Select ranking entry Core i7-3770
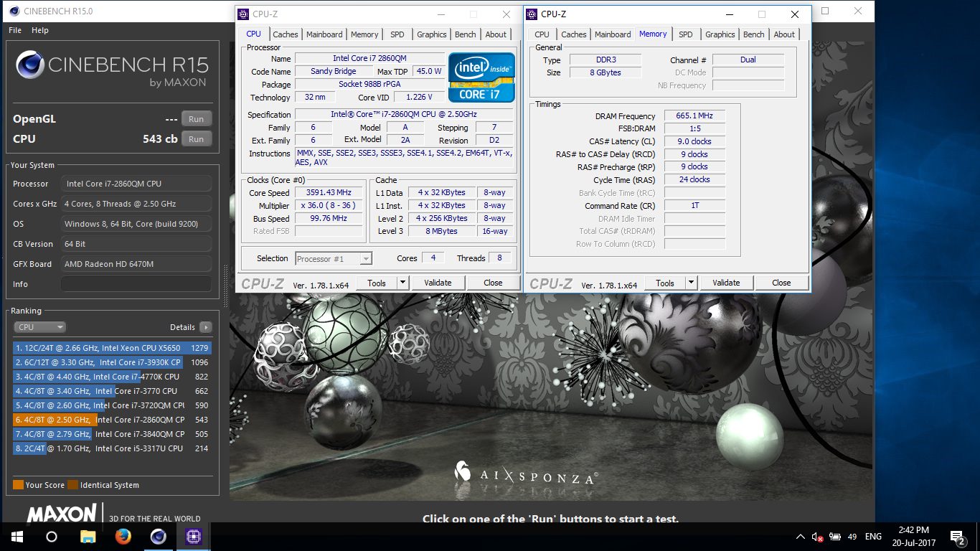The image size is (980, 551). (113, 391)
